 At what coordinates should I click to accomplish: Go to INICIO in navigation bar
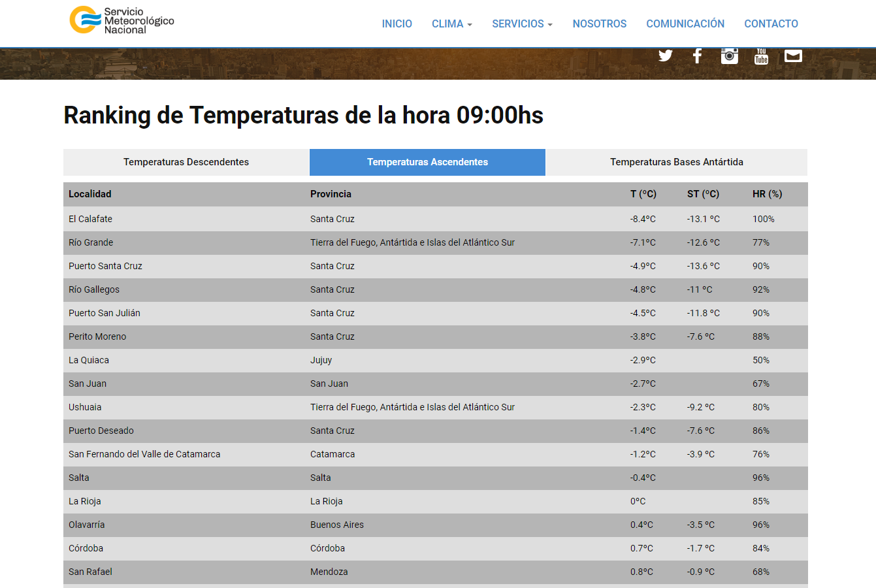[397, 24]
